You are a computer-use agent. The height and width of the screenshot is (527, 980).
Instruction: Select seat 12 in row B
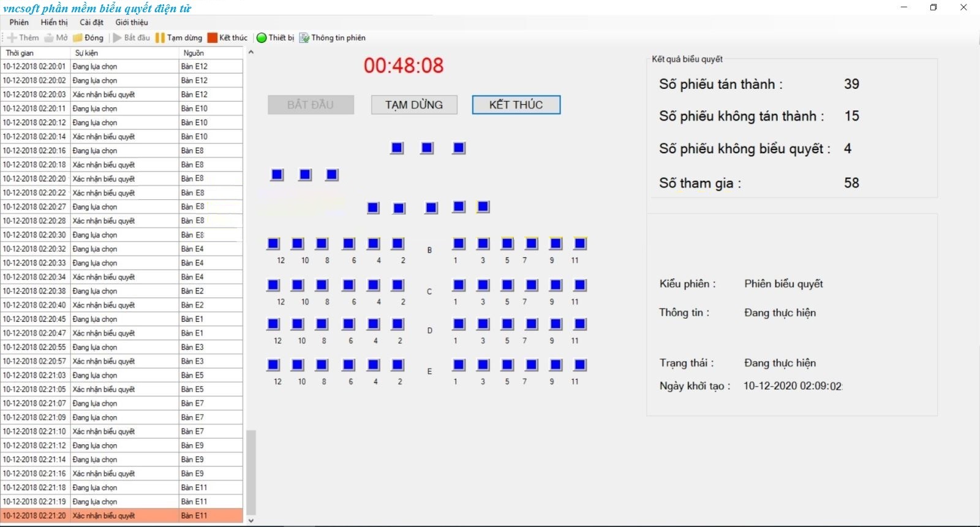[273, 244]
